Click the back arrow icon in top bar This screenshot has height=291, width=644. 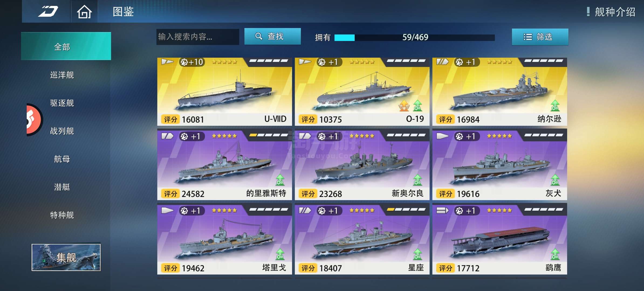[x=48, y=12]
